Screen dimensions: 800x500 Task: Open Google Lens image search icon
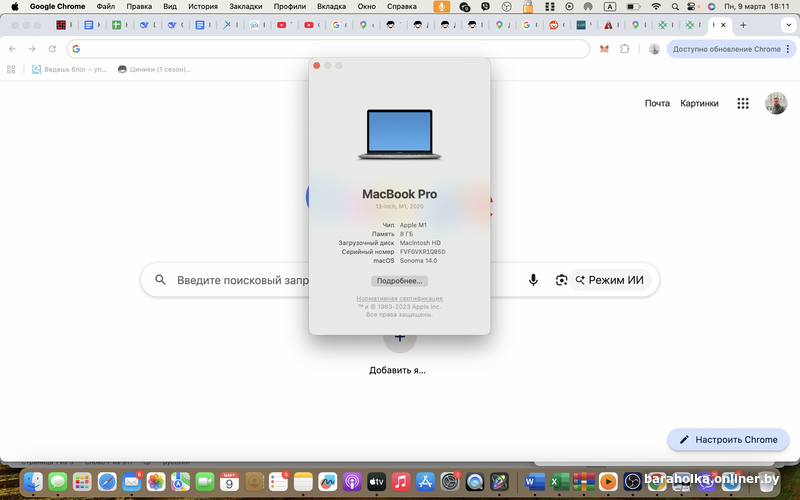[561, 280]
